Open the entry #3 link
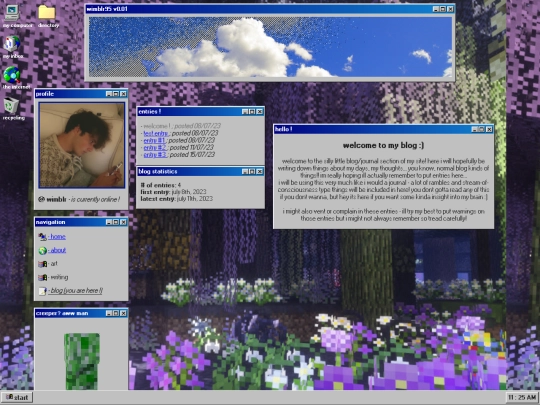 pos(155,155)
